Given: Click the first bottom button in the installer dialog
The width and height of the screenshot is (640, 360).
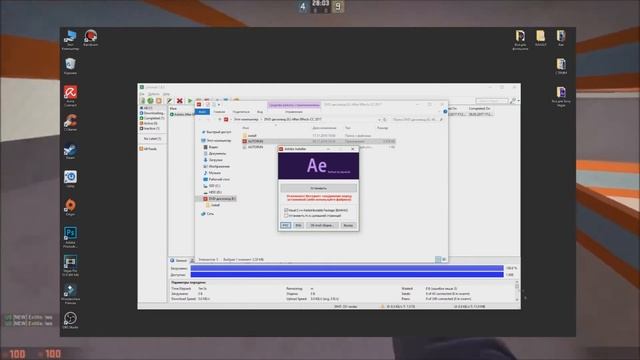Looking at the screenshot, I should (285, 225).
